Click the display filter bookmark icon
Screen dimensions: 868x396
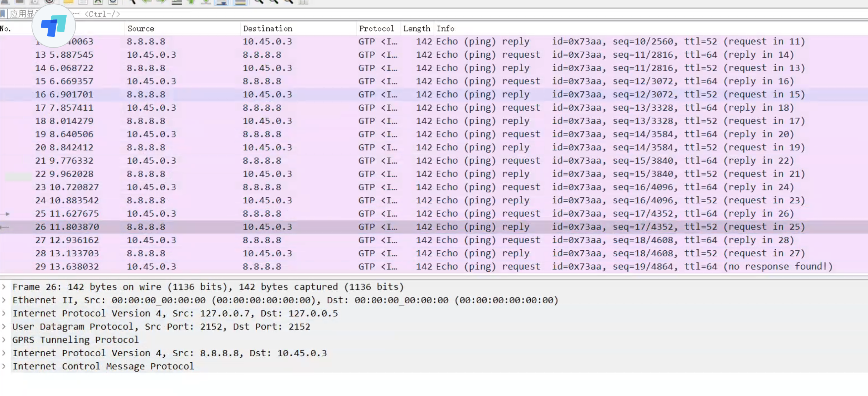tap(3, 14)
